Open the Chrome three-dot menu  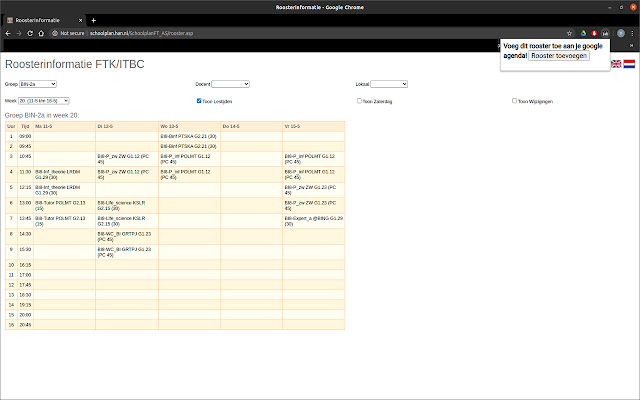pos(632,33)
